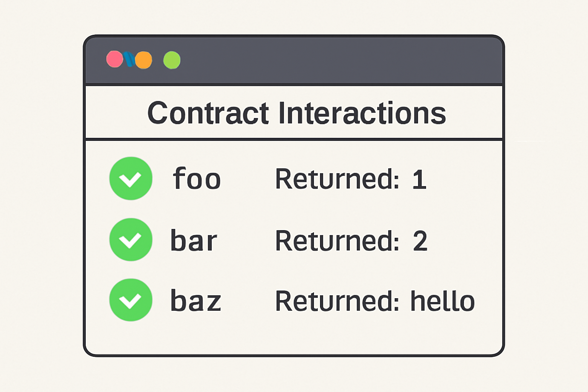Click the green window dot
588x392 pixels.
(x=172, y=60)
